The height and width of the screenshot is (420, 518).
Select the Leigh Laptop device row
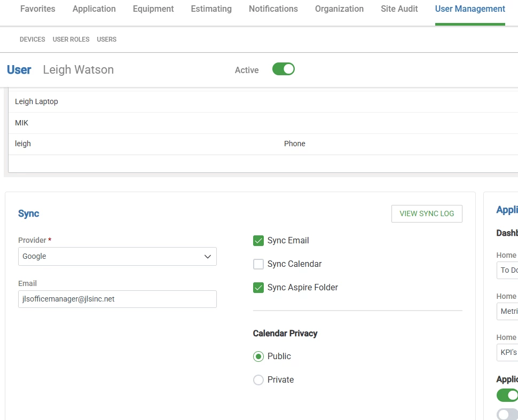(263, 102)
